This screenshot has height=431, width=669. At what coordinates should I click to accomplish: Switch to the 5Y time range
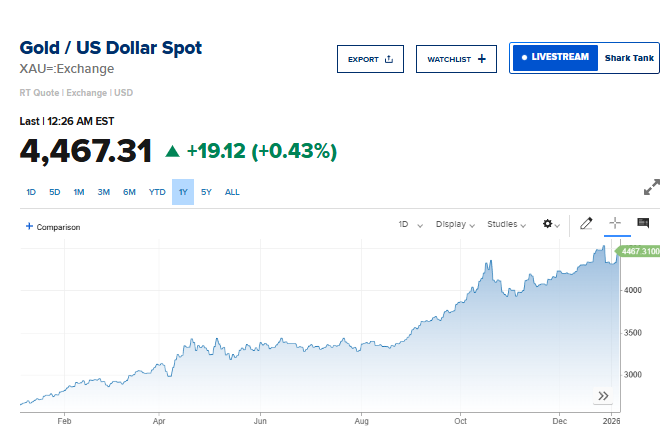point(206,192)
